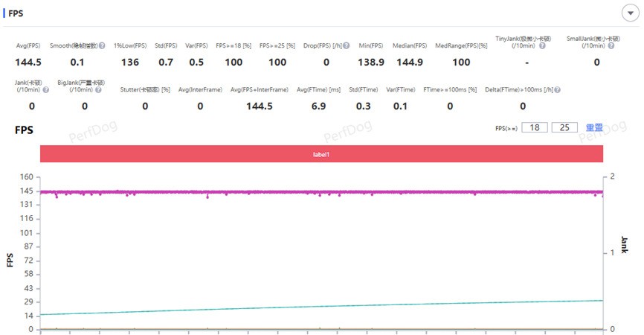Viewport: 644px width, 335px height.
Task: Click the FPS threshold field showing 18
Action: tap(535, 127)
